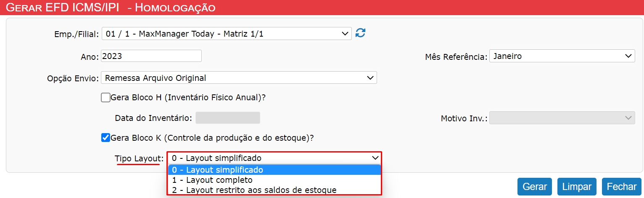This screenshot has width=644, height=198.
Task: Click the Gerar EFD ICMS/IPI title bar
Action: 322,8
